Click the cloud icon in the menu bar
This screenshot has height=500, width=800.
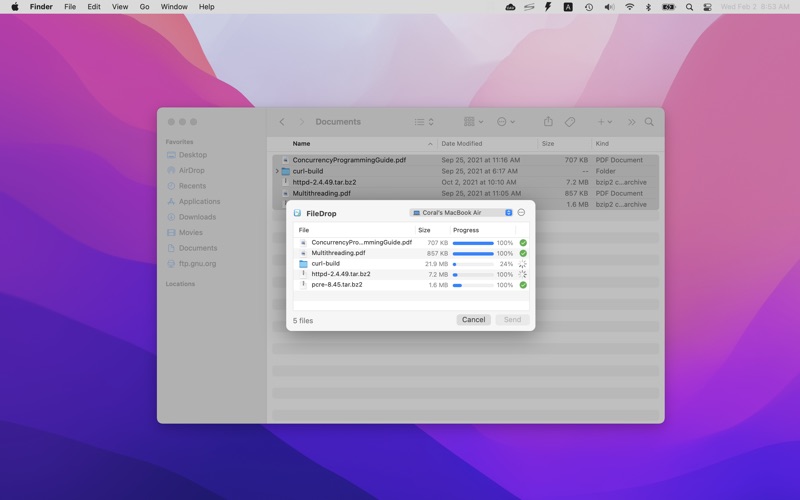pos(510,7)
